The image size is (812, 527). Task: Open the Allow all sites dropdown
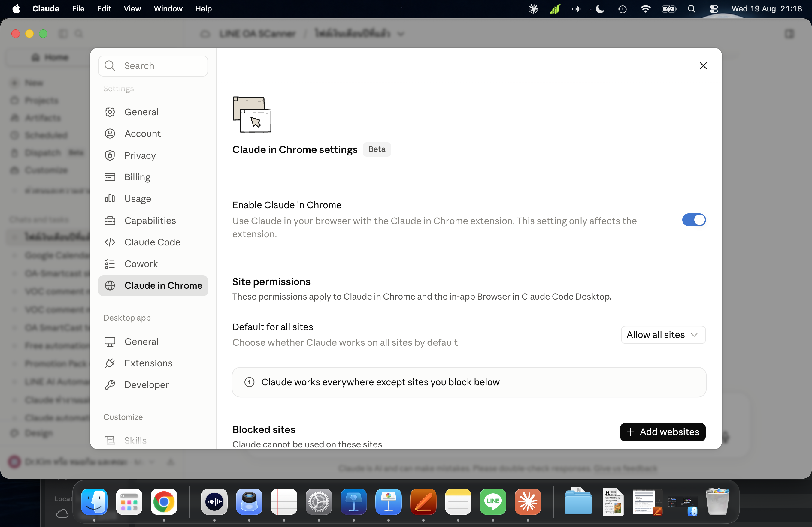tap(663, 335)
